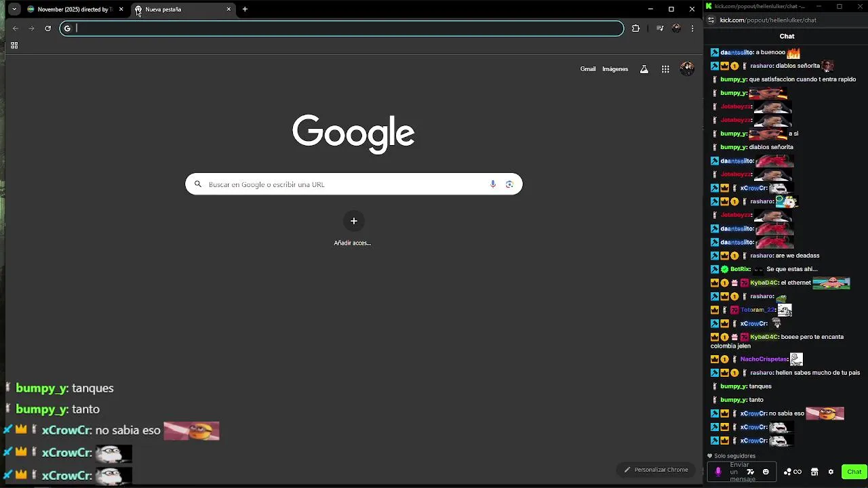Open the Google account avatar on page
Screen dimensions: 868x488
click(x=687, y=69)
